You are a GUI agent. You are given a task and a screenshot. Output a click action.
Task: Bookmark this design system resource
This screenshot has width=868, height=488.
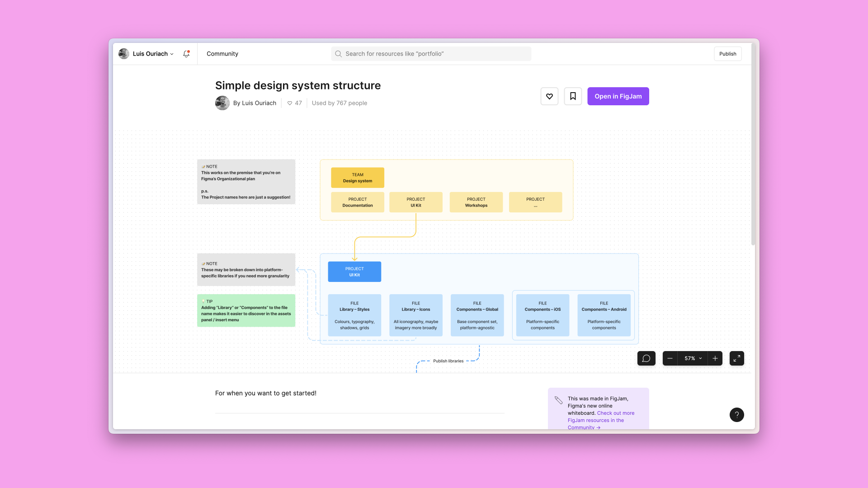click(573, 96)
